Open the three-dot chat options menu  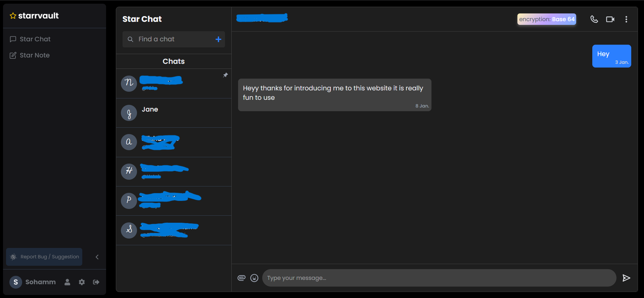click(x=626, y=19)
